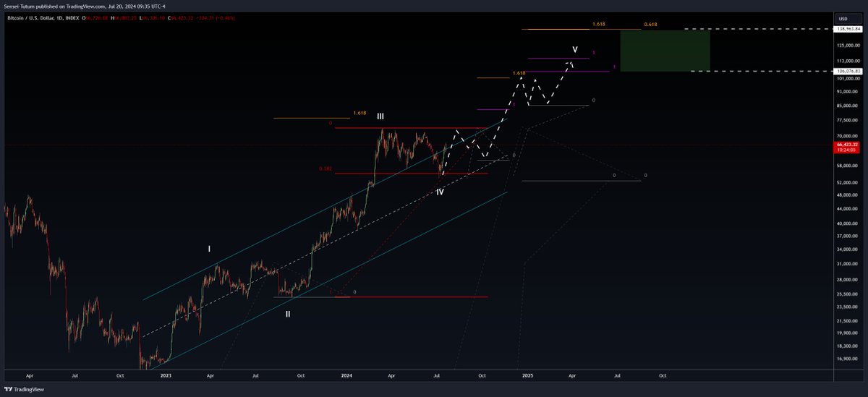Click the 138,963.84 price label
The width and height of the screenshot is (868, 397).
(x=848, y=28)
